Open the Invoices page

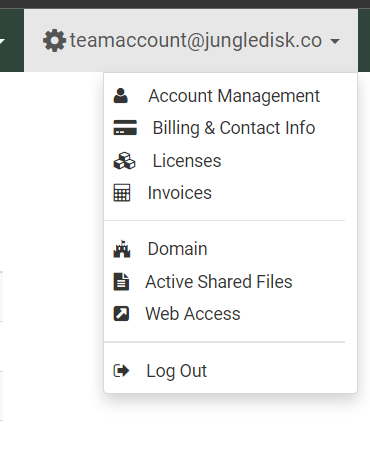point(230,193)
